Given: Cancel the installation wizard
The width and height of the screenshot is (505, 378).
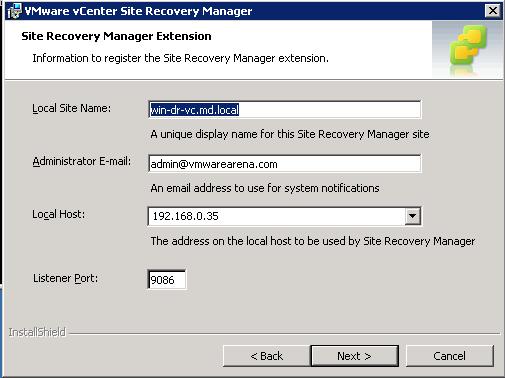Looking at the screenshot, I should (449, 356).
